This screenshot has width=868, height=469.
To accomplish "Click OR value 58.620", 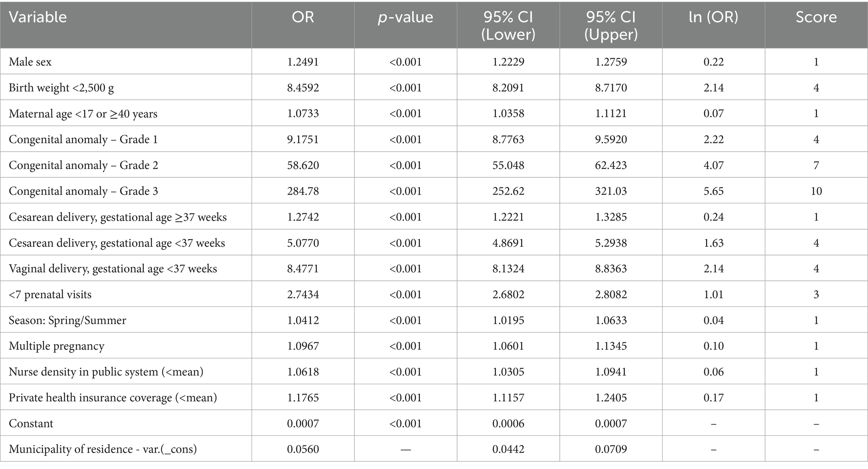I will click(303, 166).
